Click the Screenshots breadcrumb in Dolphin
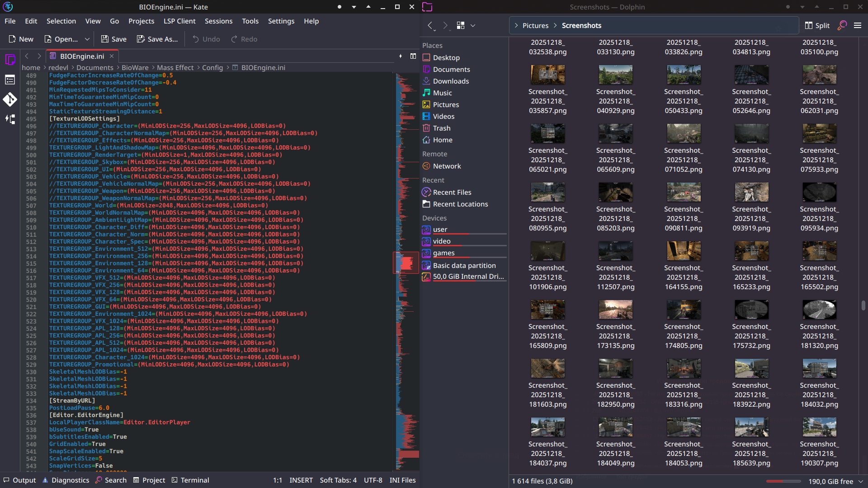Screen dimensions: 868x488 pyautogui.click(x=581, y=25)
